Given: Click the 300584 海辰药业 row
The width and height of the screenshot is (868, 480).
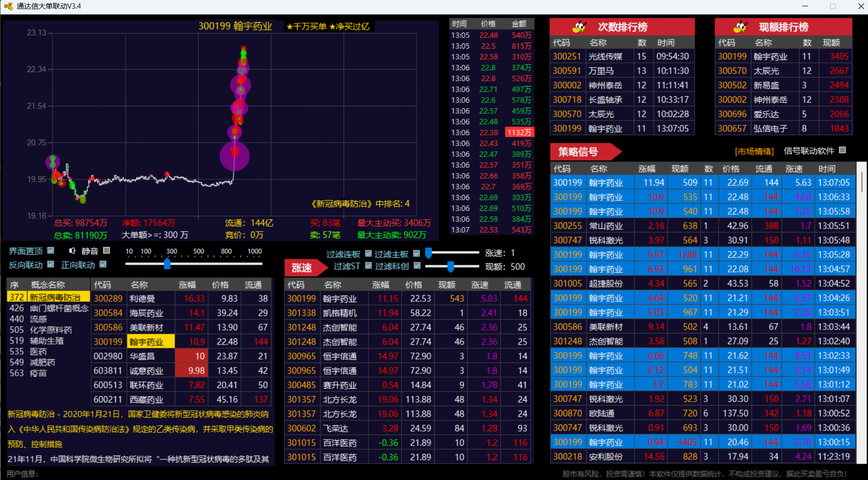Looking at the screenshot, I should pyautogui.click(x=181, y=313).
